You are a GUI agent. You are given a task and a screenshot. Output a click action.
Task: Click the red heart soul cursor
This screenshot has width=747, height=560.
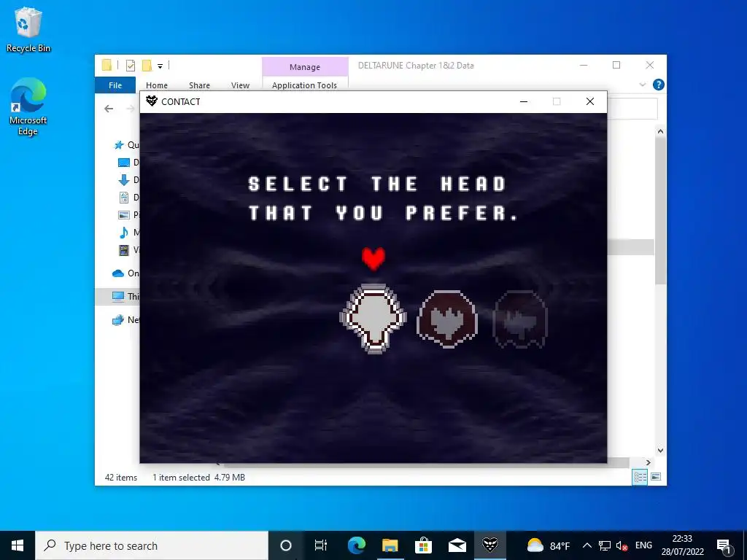point(373,259)
